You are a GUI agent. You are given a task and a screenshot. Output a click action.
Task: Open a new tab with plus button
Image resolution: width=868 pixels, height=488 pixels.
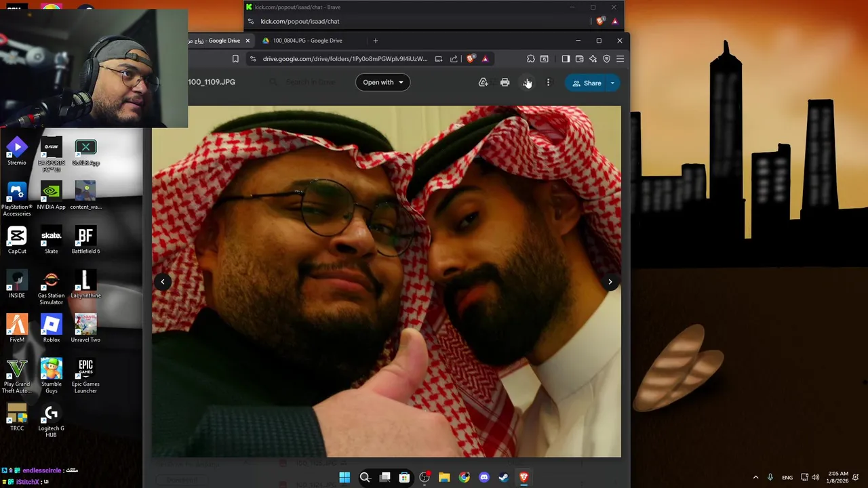point(375,41)
